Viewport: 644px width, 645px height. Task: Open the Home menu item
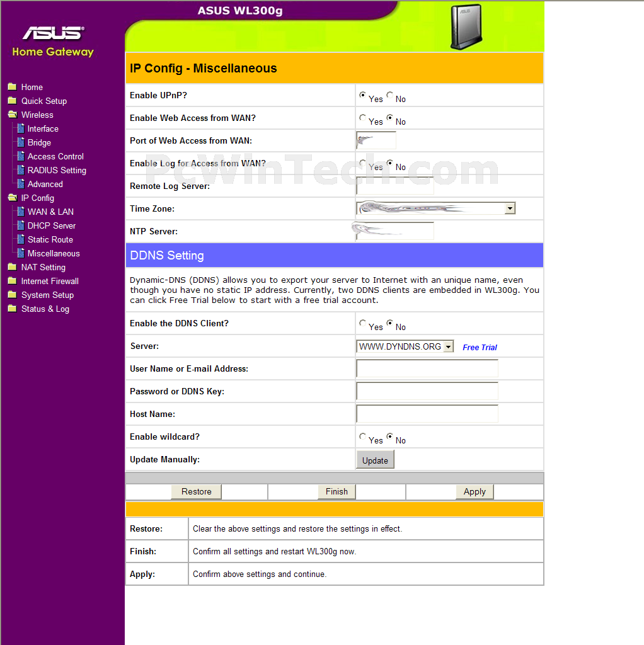pos(32,87)
